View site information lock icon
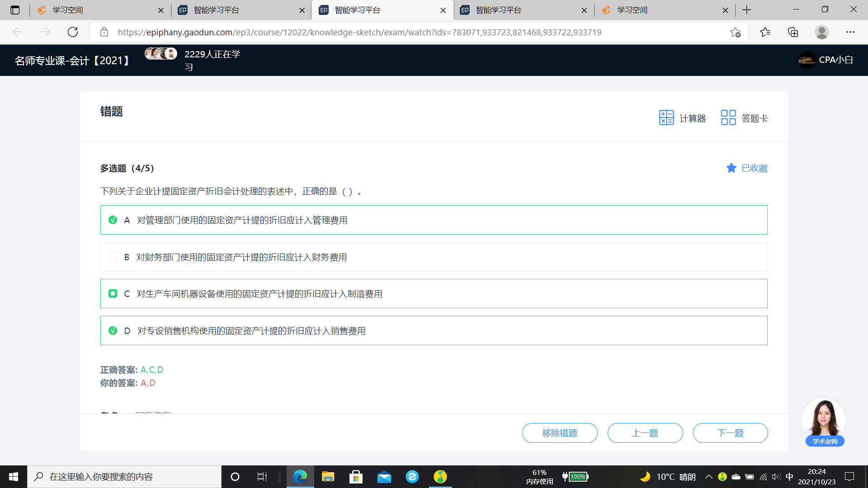Viewport: 868px width, 488px height. click(x=104, y=32)
